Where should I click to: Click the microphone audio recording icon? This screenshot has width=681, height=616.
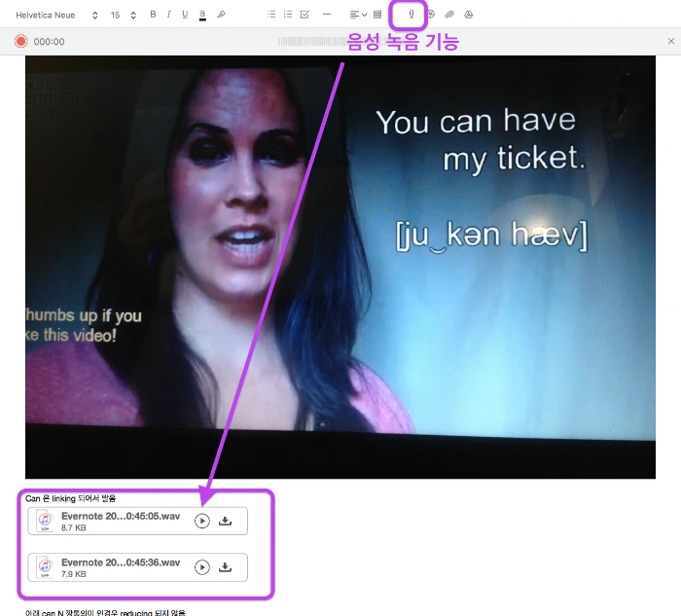(411, 15)
